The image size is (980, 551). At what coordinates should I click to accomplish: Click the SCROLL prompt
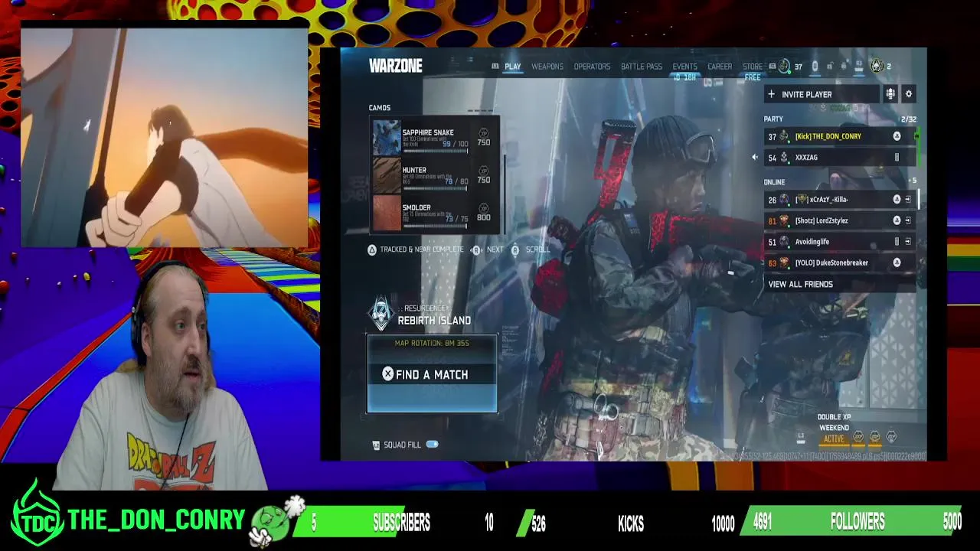tap(530, 249)
